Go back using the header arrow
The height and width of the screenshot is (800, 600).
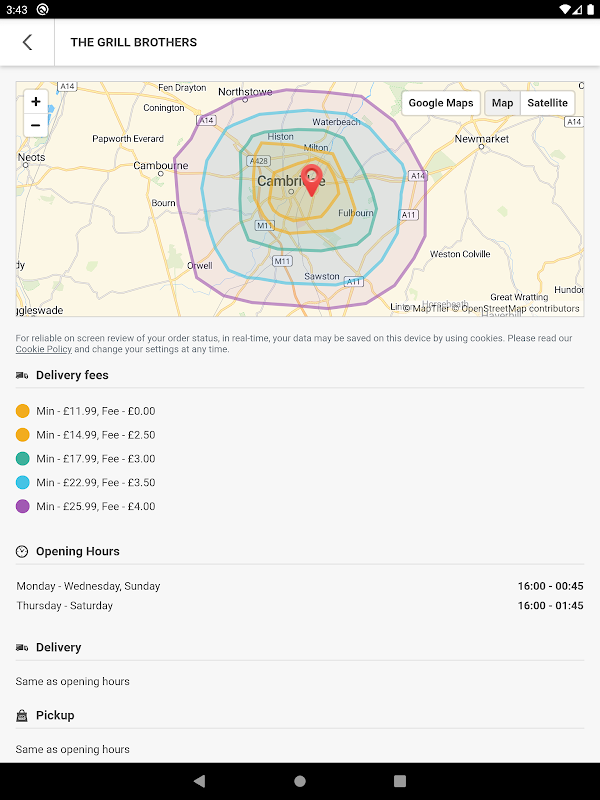tap(28, 42)
